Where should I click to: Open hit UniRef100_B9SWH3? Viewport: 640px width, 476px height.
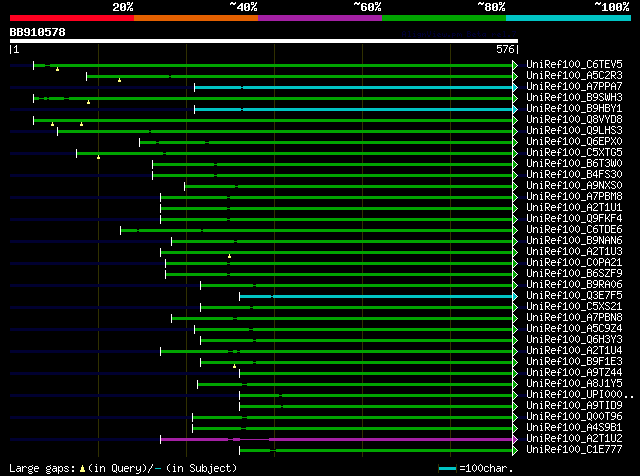pyautogui.click(x=574, y=98)
